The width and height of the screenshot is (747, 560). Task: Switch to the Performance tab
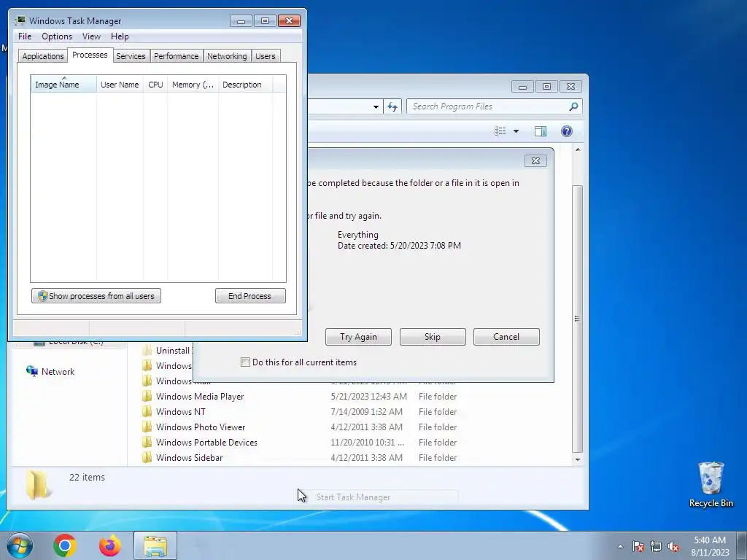point(177,55)
